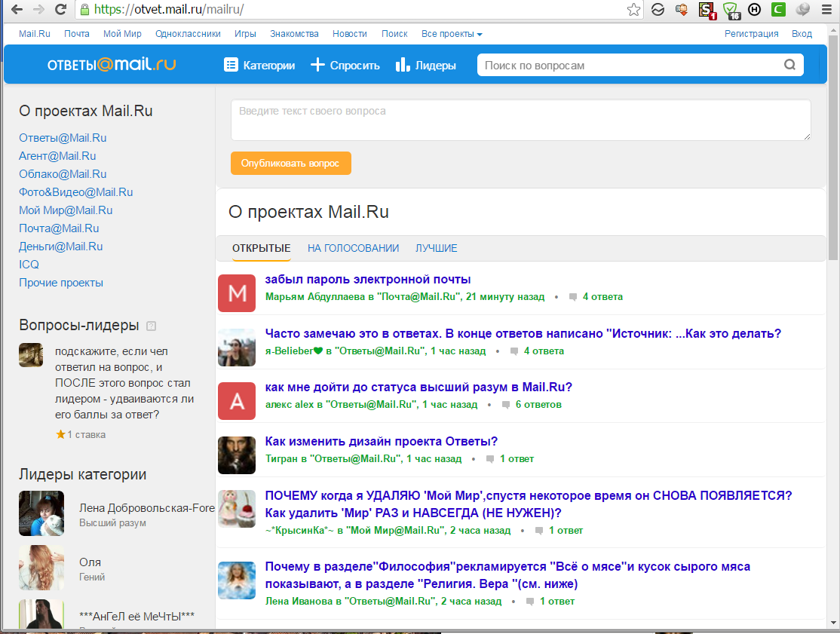
Task: Expand the Все проекты dropdown
Action: 452,34
